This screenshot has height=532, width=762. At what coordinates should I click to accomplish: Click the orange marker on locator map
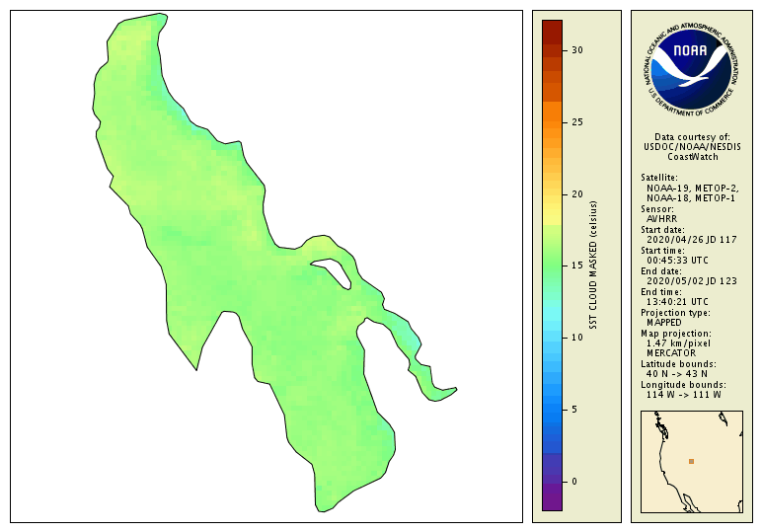(x=691, y=461)
